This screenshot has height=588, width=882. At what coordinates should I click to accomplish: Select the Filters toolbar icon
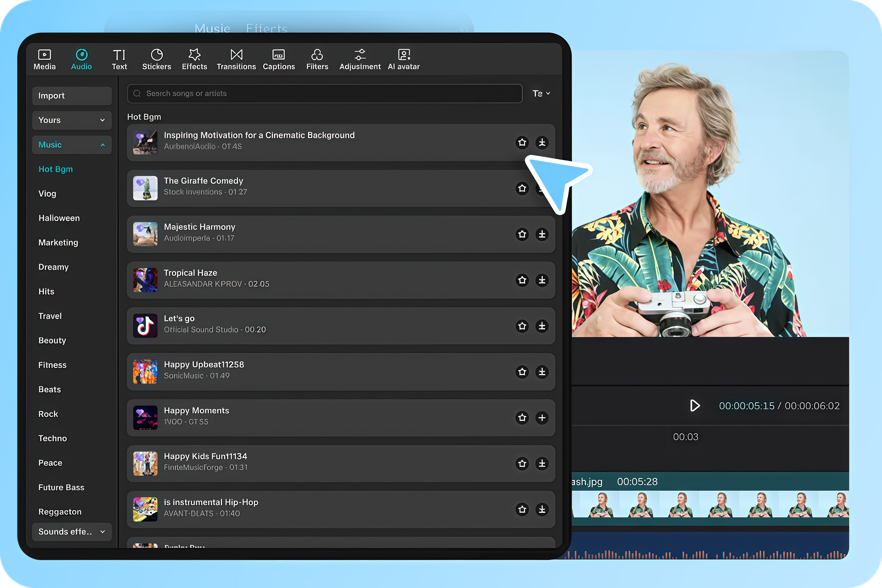(x=317, y=55)
